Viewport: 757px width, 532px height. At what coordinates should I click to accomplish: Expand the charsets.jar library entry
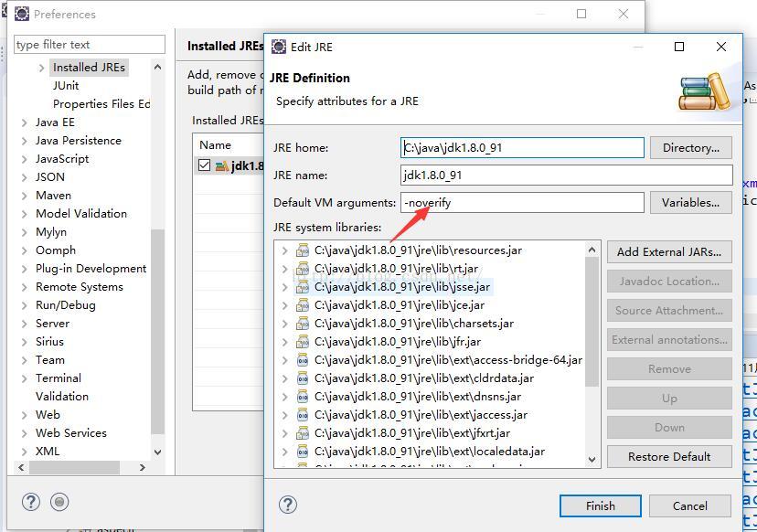[285, 324]
